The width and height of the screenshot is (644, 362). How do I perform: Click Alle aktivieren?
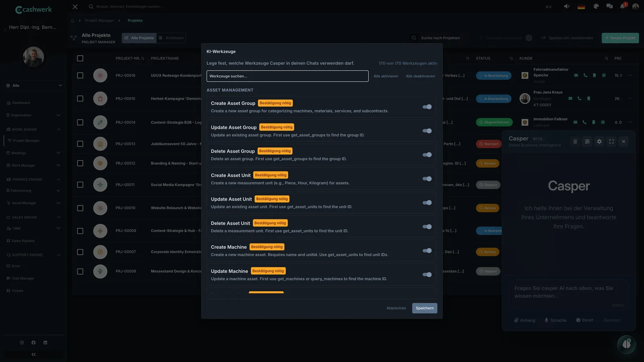pos(386,76)
